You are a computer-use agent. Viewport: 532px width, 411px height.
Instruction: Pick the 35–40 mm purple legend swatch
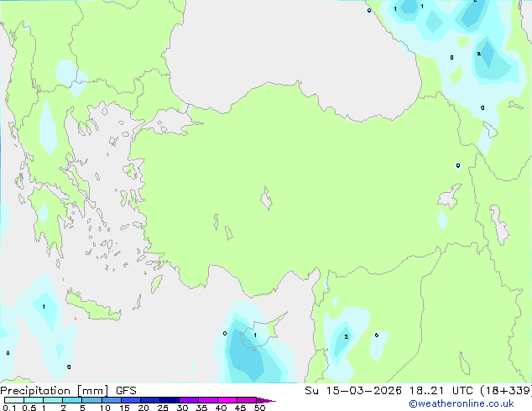[x=207, y=400]
